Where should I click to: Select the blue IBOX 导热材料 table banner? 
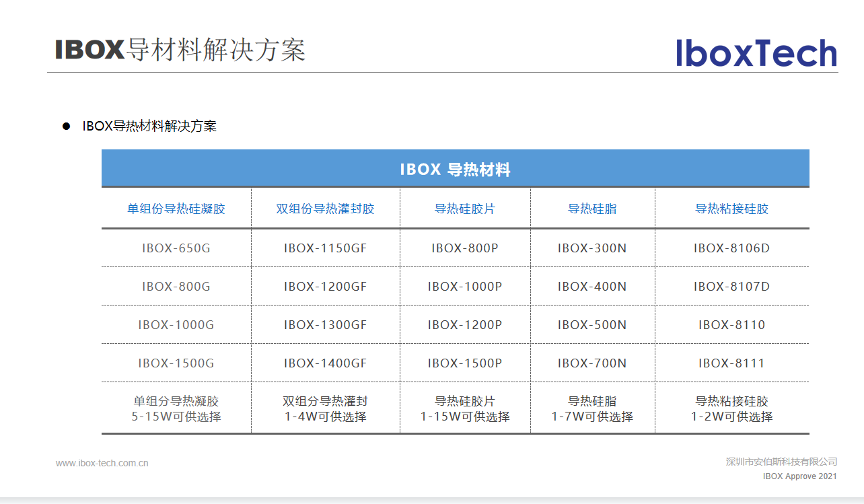(455, 169)
